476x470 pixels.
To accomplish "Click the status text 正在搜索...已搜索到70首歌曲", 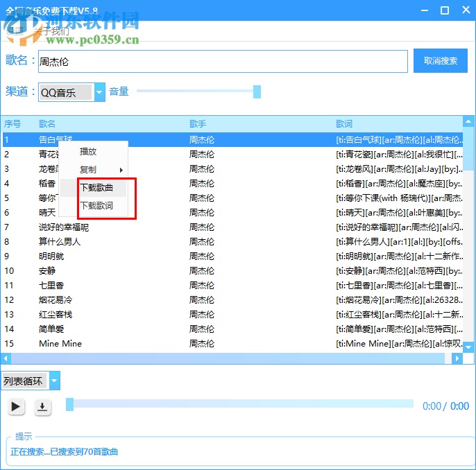I will (x=64, y=452).
